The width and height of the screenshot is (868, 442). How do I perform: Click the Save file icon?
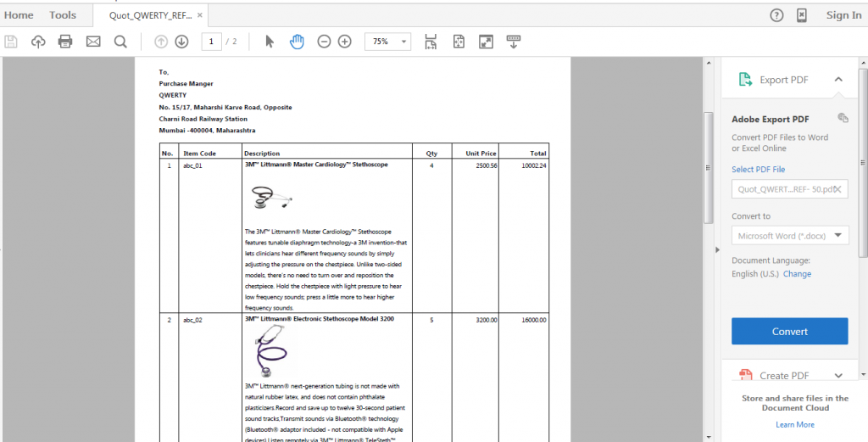click(x=11, y=42)
